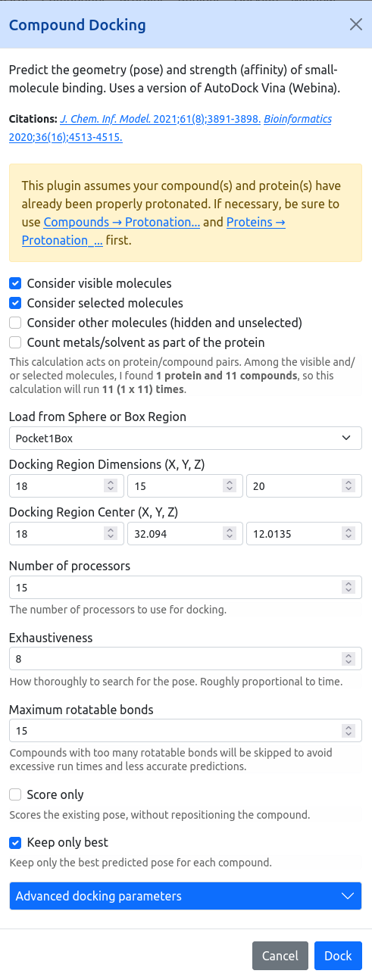Click the chevron on Advanced docking parameters

tap(348, 896)
